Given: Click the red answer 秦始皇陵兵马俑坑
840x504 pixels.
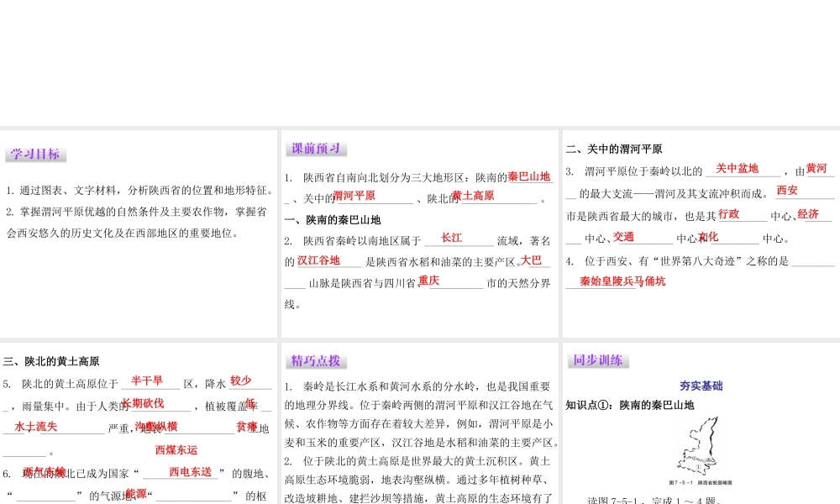Looking at the screenshot, I should click(x=622, y=281).
